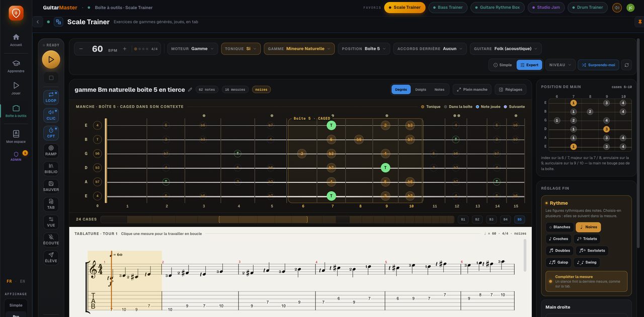Open the VUE view settings tool
The height and width of the screenshot is (317, 644).
pos(51,222)
